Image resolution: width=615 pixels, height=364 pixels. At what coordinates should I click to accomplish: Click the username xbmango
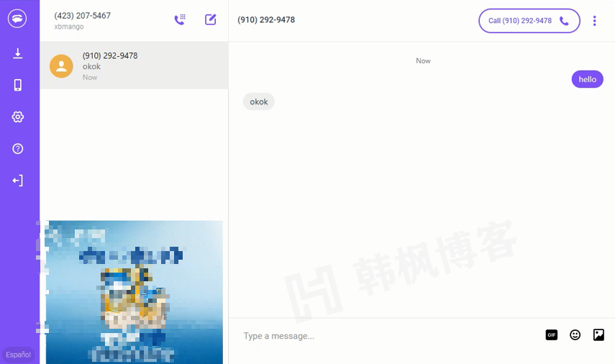pyautogui.click(x=69, y=27)
